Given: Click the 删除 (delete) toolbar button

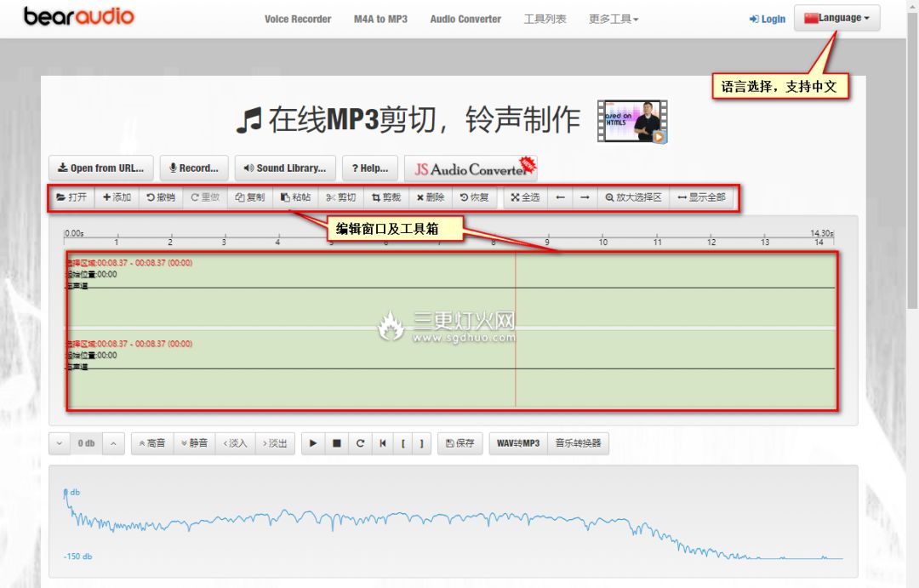Looking at the screenshot, I should tap(430, 197).
